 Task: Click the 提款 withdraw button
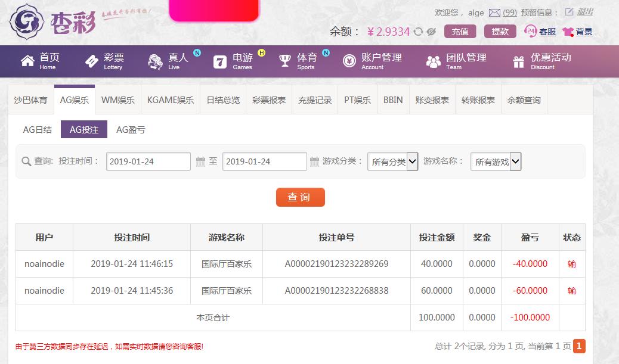pyautogui.click(x=500, y=32)
